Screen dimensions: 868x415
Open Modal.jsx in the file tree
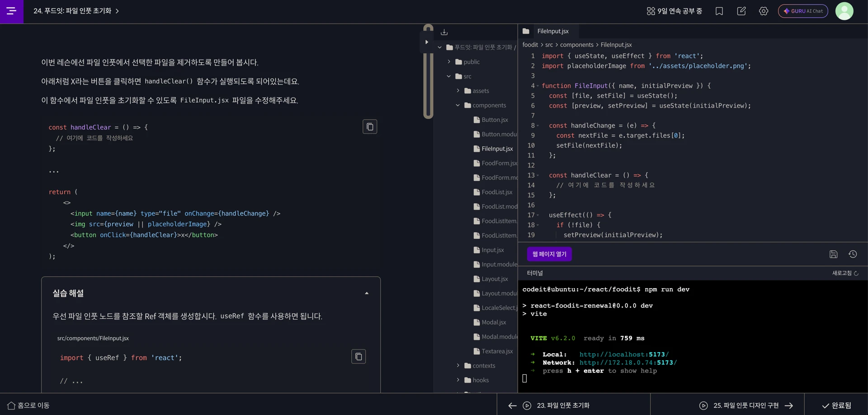490,322
